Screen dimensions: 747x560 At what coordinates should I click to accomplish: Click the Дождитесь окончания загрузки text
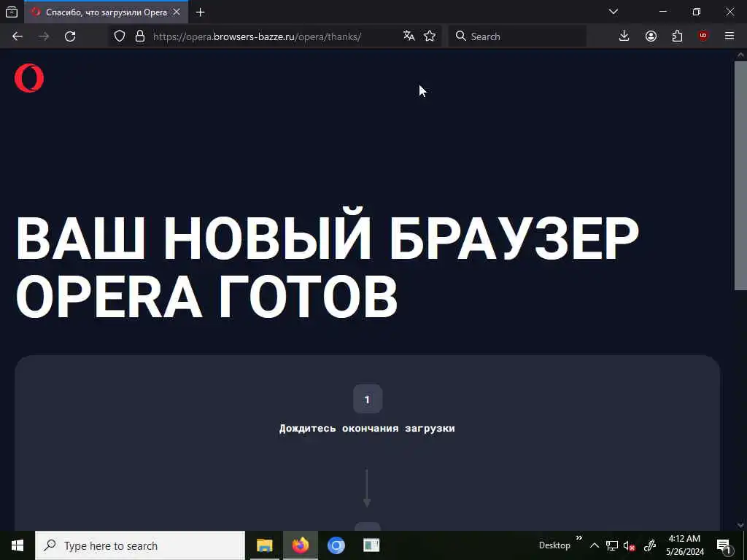click(x=367, y=428)
